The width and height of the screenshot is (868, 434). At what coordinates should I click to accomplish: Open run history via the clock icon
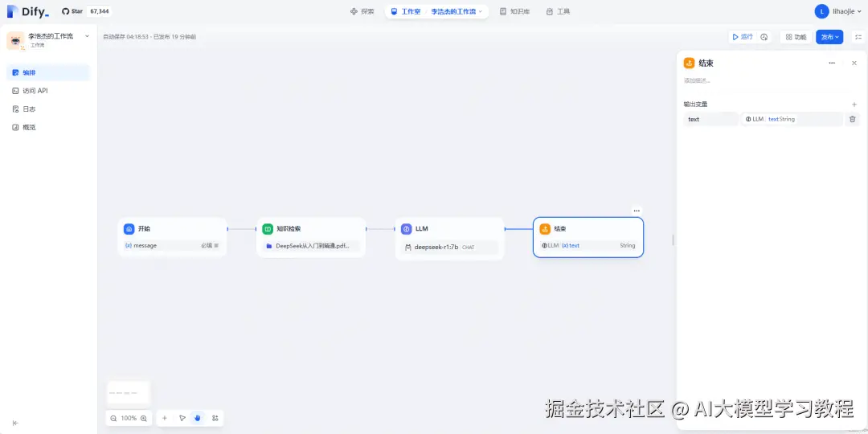[764, 37]
